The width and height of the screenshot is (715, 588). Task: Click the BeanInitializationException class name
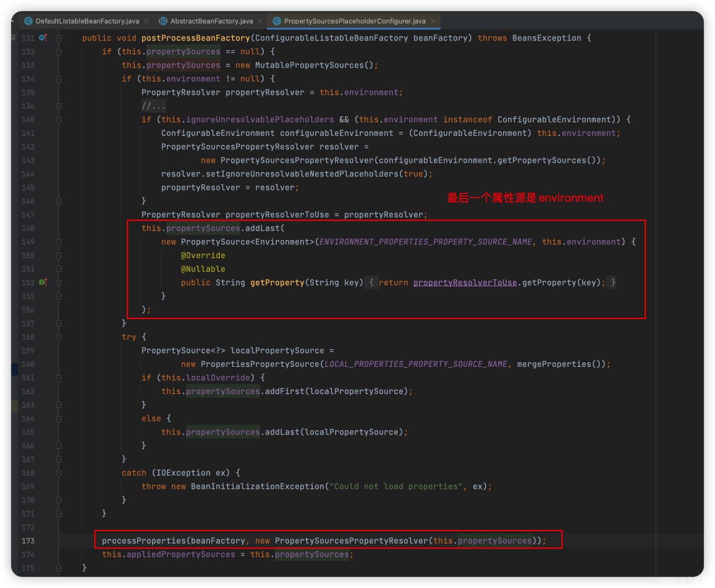[257, 487]
